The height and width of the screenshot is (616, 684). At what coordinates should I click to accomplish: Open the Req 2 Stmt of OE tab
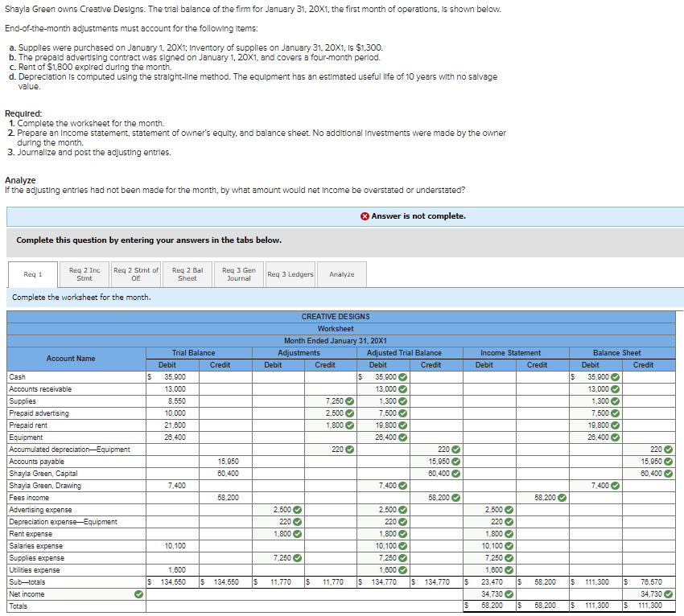(x=136, y=274)
